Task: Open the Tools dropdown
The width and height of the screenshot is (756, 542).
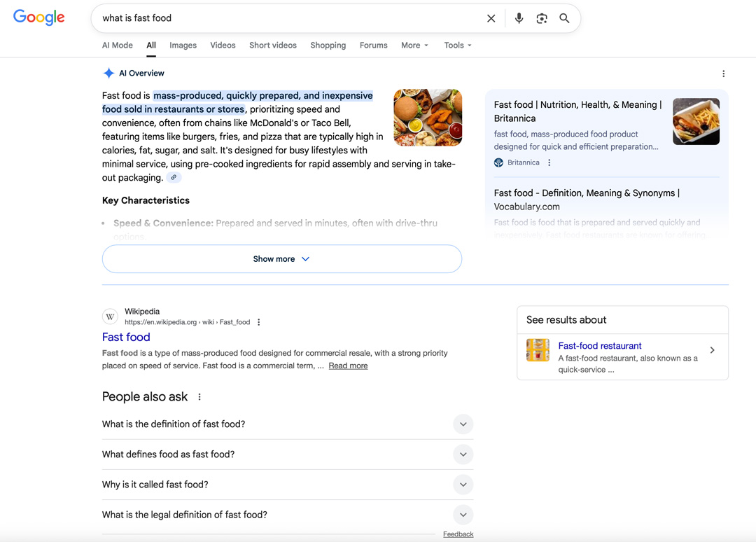Action: point(456,45)
